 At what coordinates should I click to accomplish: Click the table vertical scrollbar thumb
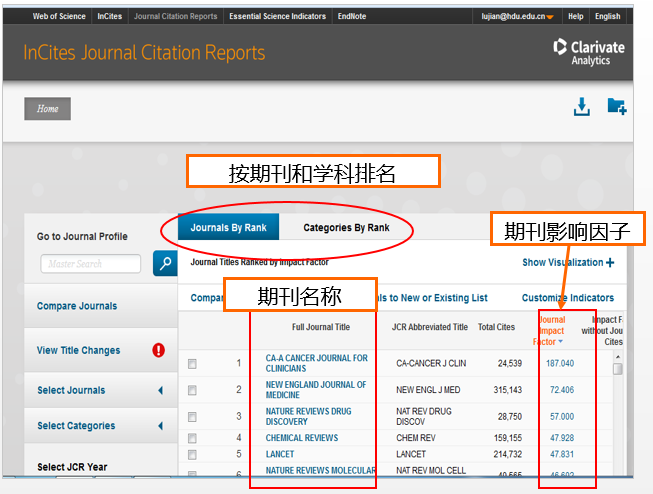[x=618, y=369]
